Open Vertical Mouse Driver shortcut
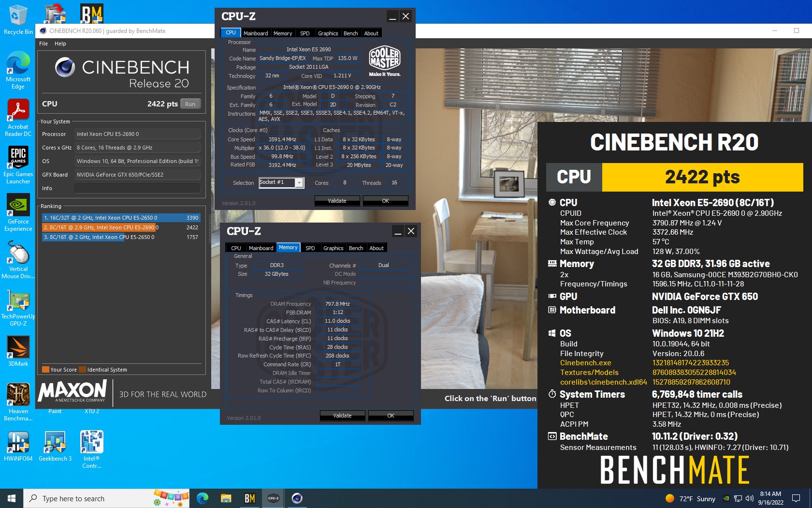 [18, 260]
